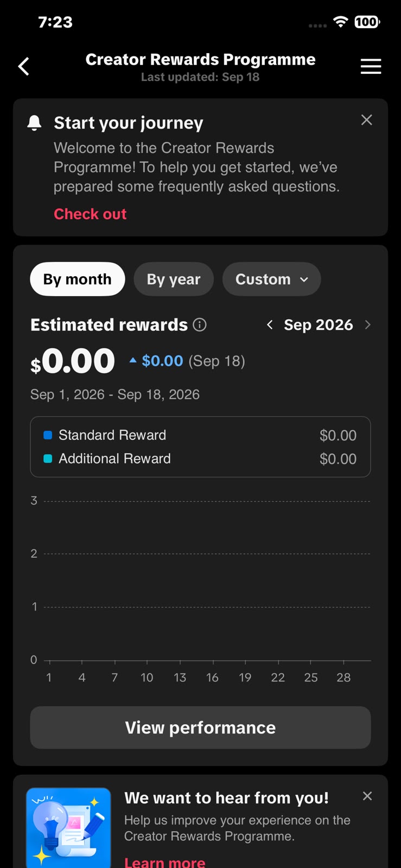
Task: Dismiss the Start your journey card
Action: click(x=367, y=120)
